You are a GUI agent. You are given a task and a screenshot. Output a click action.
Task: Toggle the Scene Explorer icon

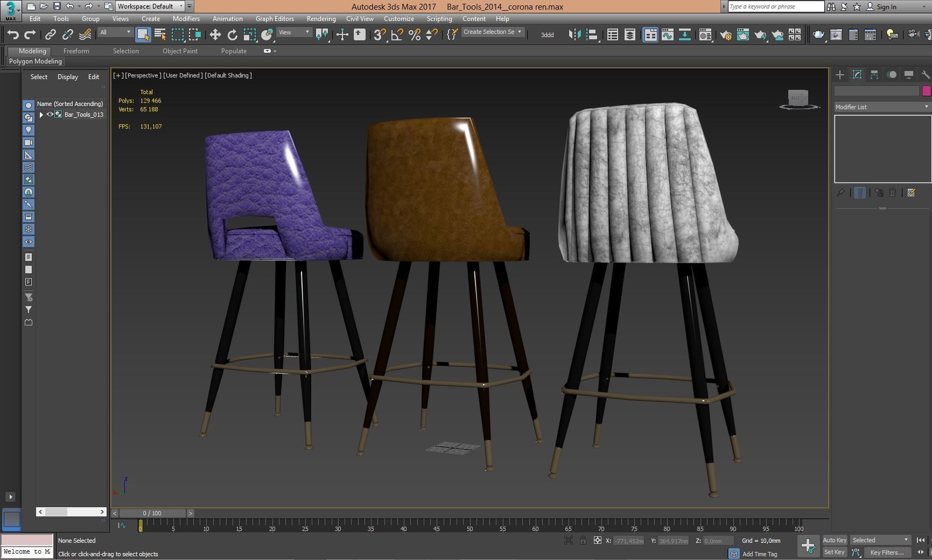click(612, 34)
